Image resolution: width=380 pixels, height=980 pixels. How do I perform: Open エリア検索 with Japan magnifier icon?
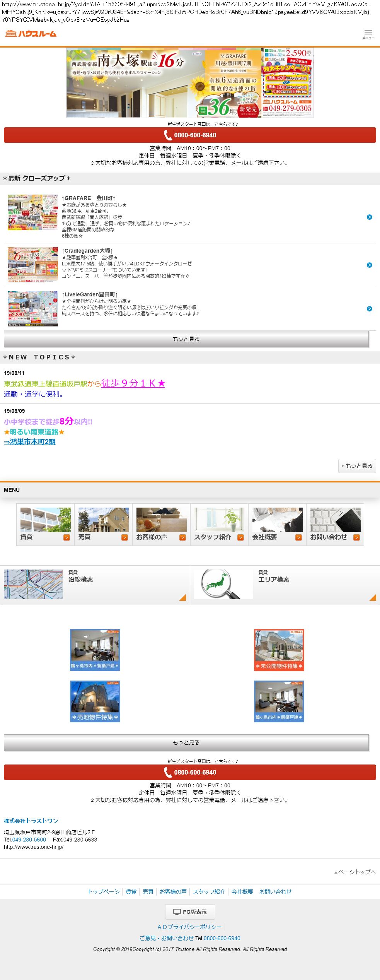coord(285,584)
